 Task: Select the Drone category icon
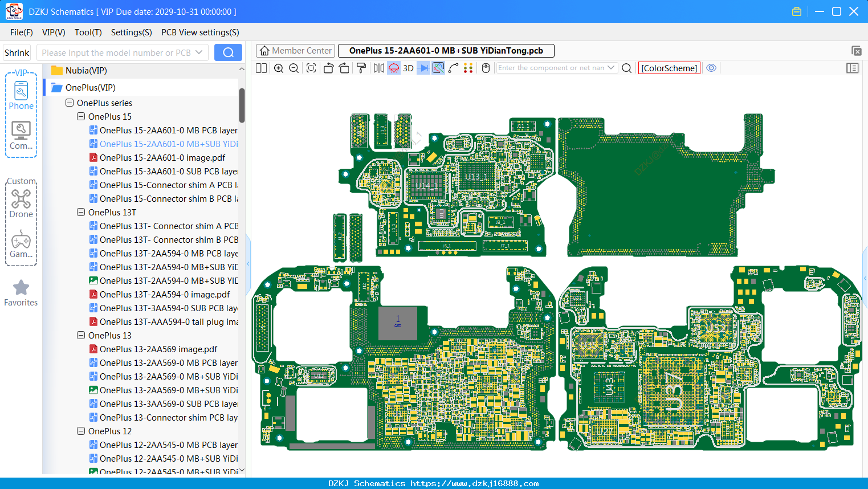[x=21, y=204]
